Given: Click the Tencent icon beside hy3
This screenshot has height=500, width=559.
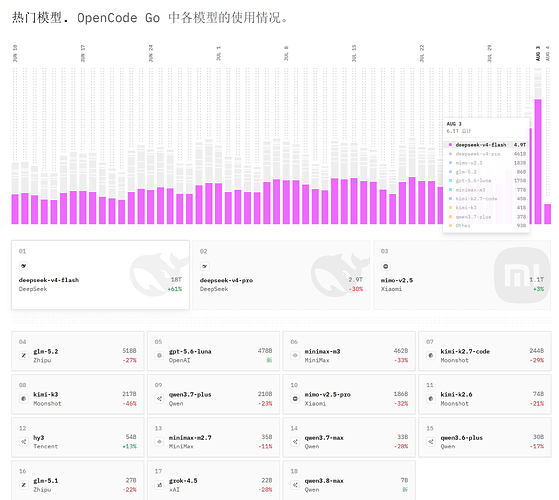Looking at the screenshot, I should pos(24,442).
